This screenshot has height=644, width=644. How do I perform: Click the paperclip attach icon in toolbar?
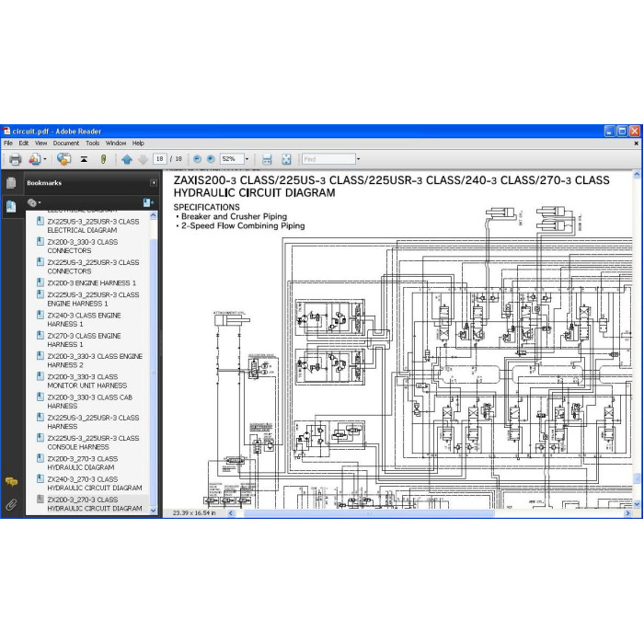click(x=103, y=159)
